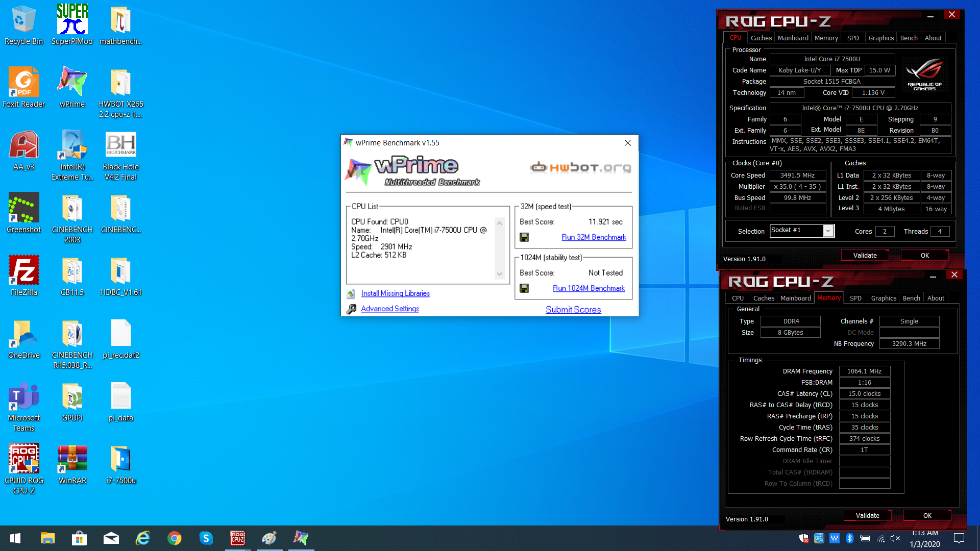Click the processor Name field Intel Core i7 7500U
Viewport: 980px width, 551px height.
[831, 59]
